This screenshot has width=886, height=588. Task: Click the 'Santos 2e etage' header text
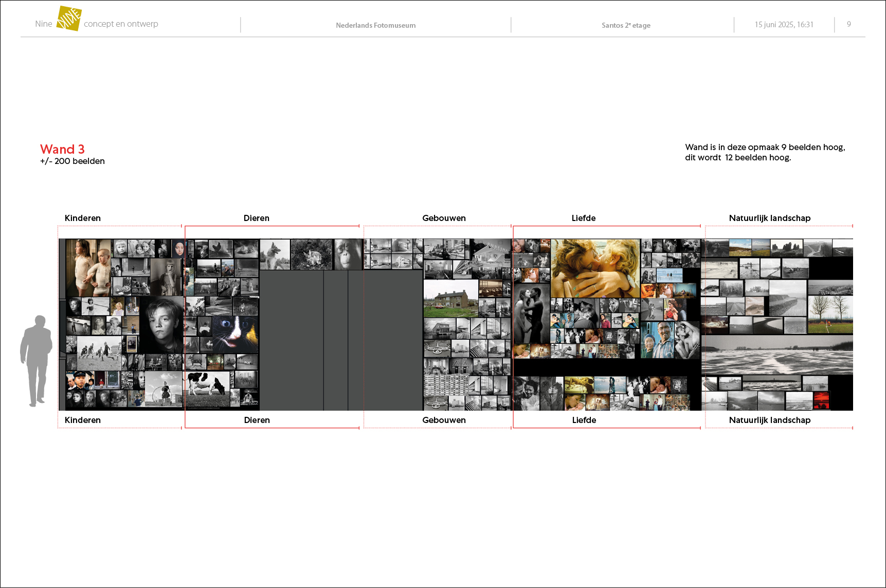[626, 25]
